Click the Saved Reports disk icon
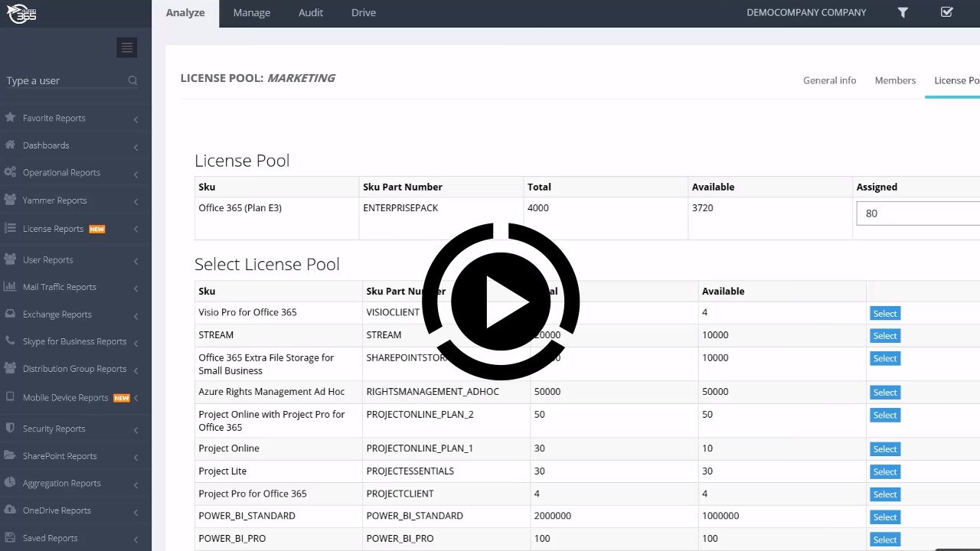Screen dimensions: 980x551 pyautogui.click(x=10, y=537)
